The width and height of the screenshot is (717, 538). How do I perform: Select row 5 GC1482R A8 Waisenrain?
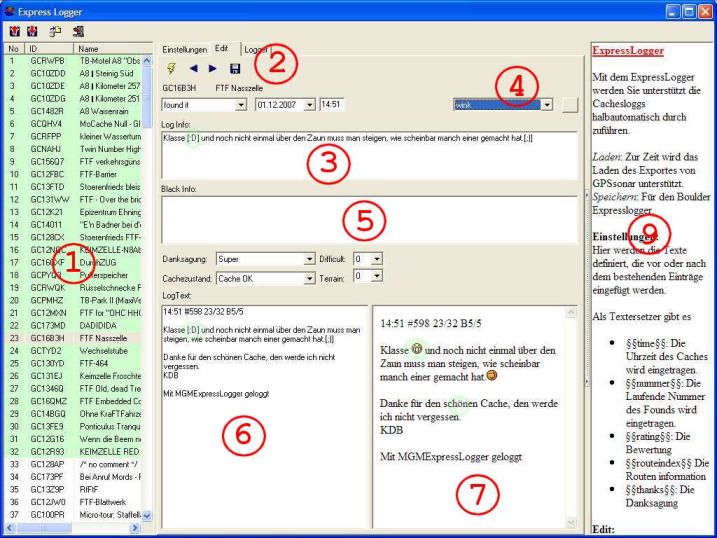[73, 111]
